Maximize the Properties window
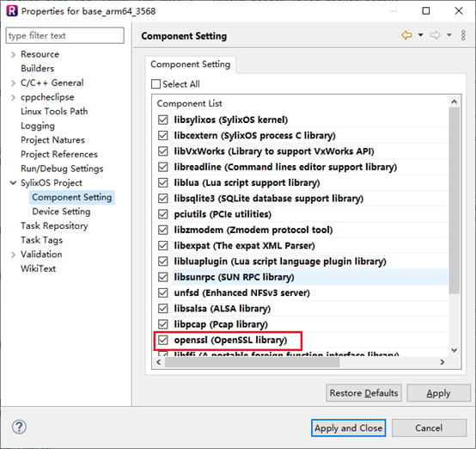Image resolution: width=476 pixels, height=449 pixels. click(426, 11)
